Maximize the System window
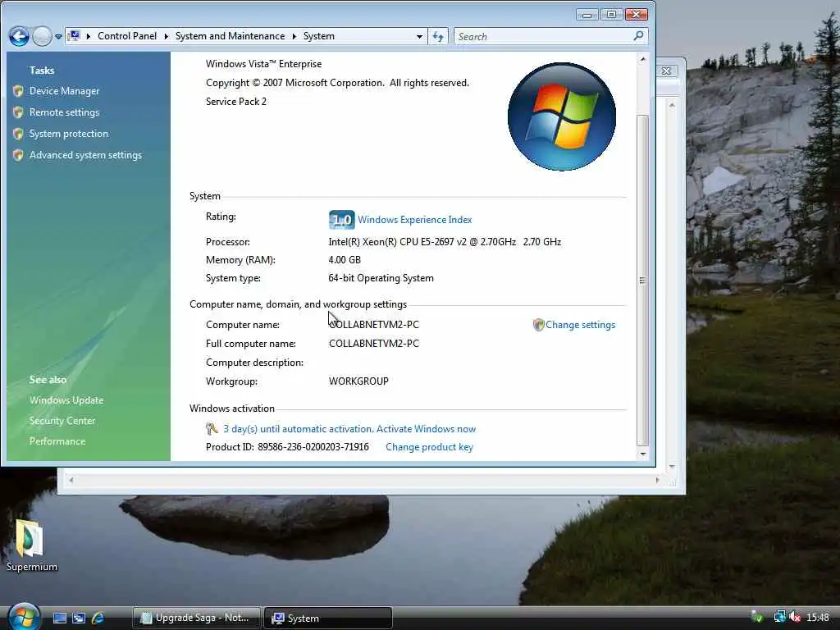Image resolution: width=840 pixels, height=630 pixels. pos(611,15)
